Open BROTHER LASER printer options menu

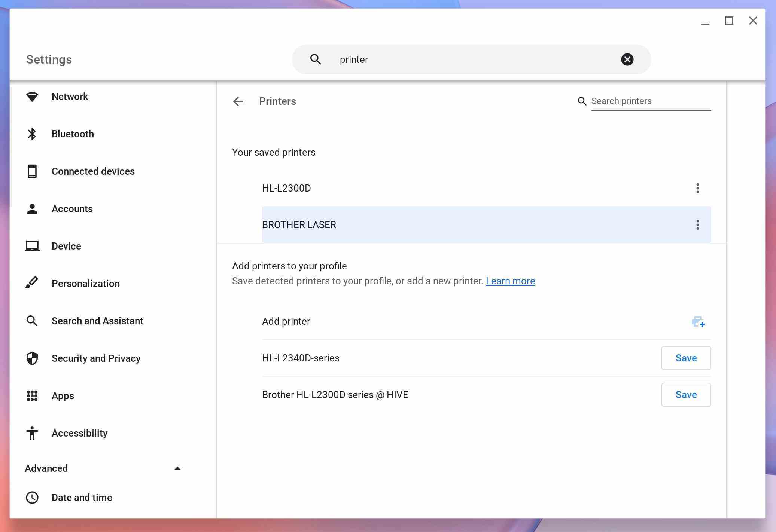(697, 224)
